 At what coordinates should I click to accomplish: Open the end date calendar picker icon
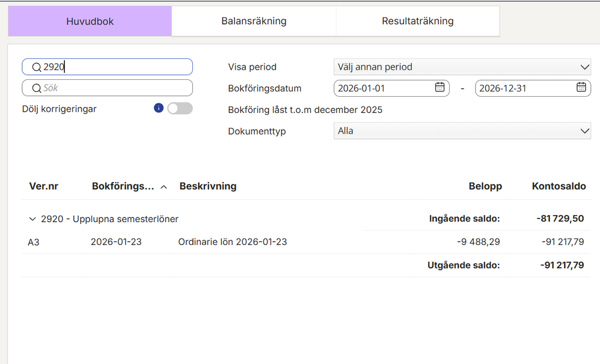point(581,88)
